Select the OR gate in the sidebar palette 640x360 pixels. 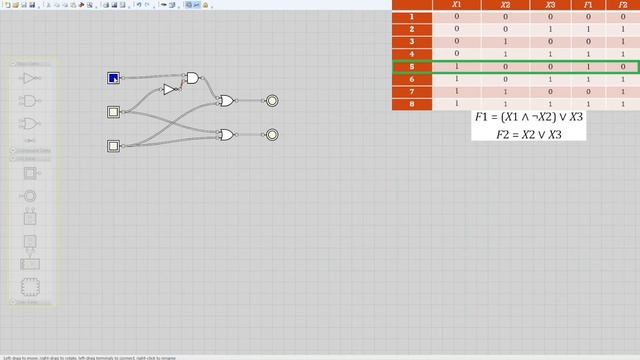point(30,123)
